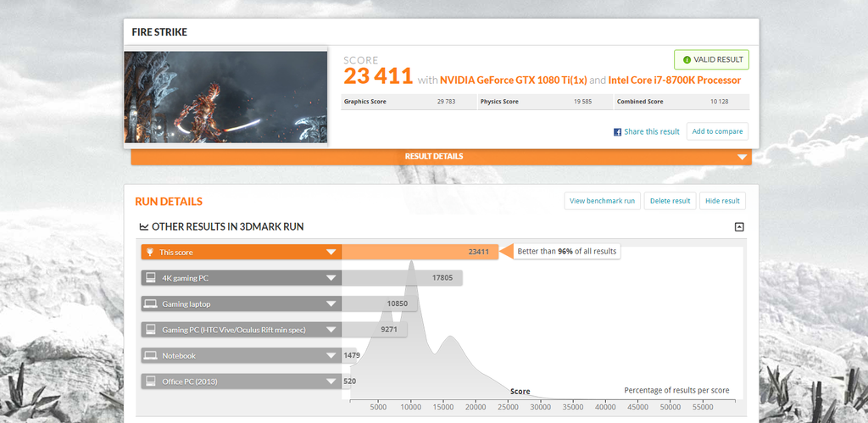Image resolution: width=868 pixels, height=423 pixels.
Task: Open the 4K gaming PC dropdown arrow
Action: (x=331, y=279)
